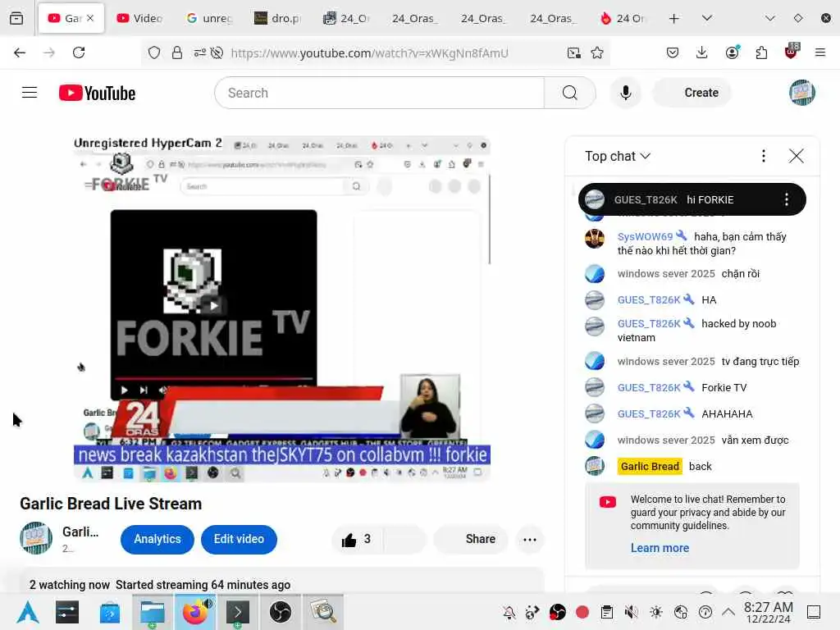
Task: Open site permissions icon in address bar
Action: click(200, 52)
